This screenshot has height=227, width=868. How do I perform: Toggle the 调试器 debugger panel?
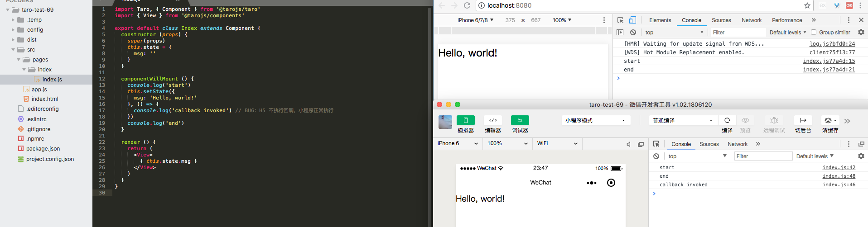(520, 120)
